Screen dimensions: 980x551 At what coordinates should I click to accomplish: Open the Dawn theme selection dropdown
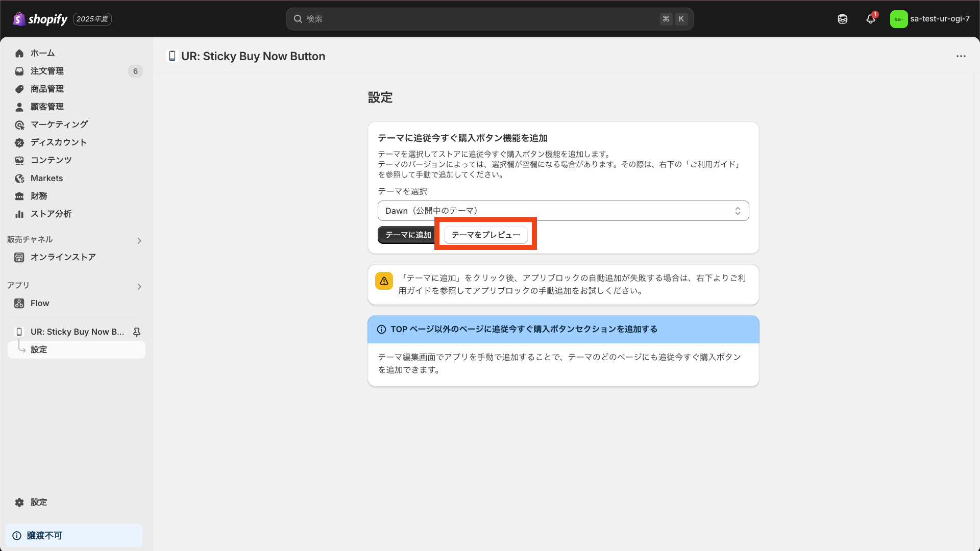pos(563,211)
